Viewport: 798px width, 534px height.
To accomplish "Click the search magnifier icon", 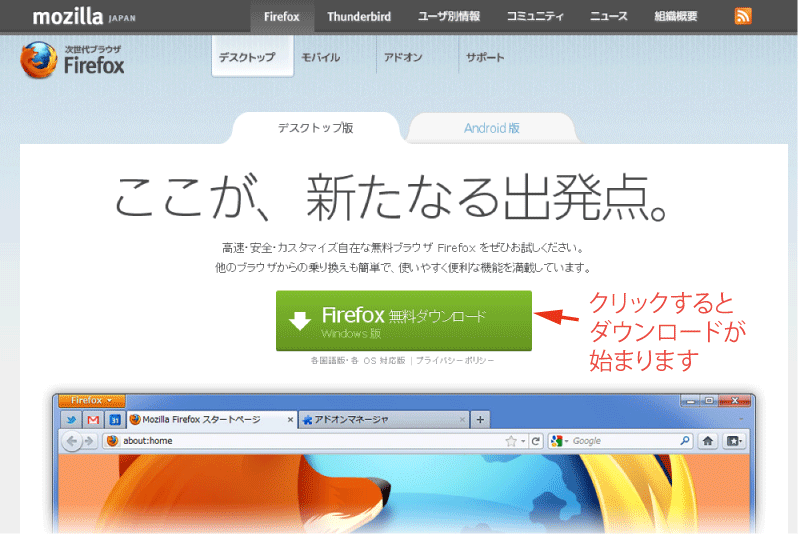I will click(685, 440).
